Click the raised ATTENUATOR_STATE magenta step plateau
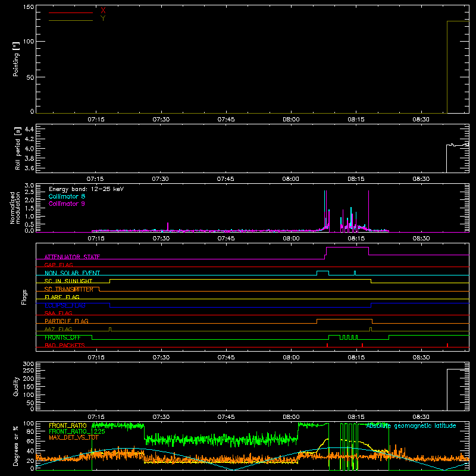Image resolution: width=476 pixels, height=476 pixels. (347, 248)
